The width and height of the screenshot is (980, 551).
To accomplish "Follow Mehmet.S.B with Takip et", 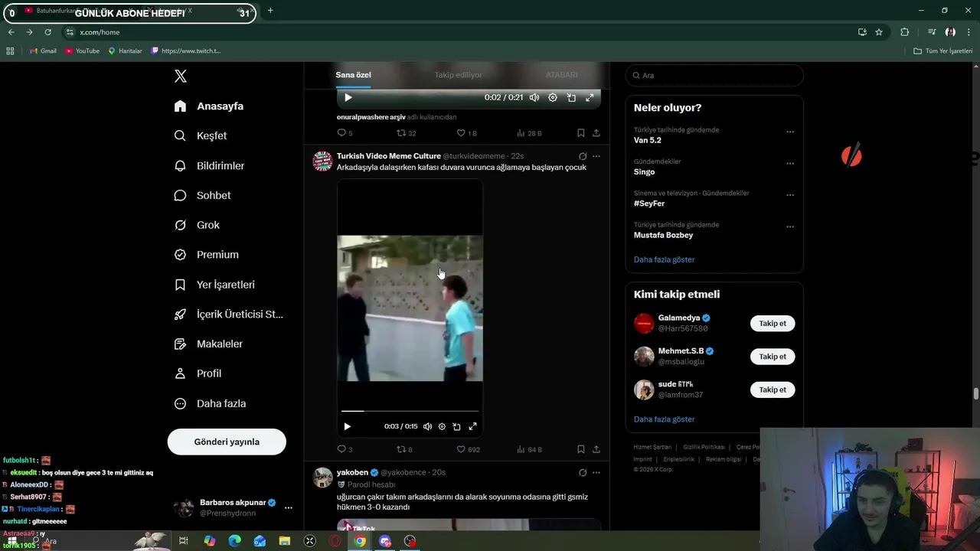I will coord(773,357).
